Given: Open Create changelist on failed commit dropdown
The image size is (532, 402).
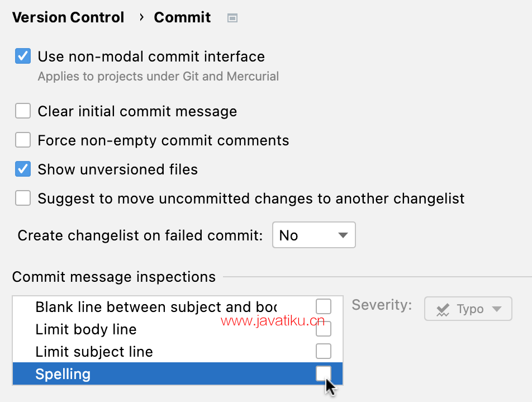Looking at the screenshot, I should click(x=314, y=235).
